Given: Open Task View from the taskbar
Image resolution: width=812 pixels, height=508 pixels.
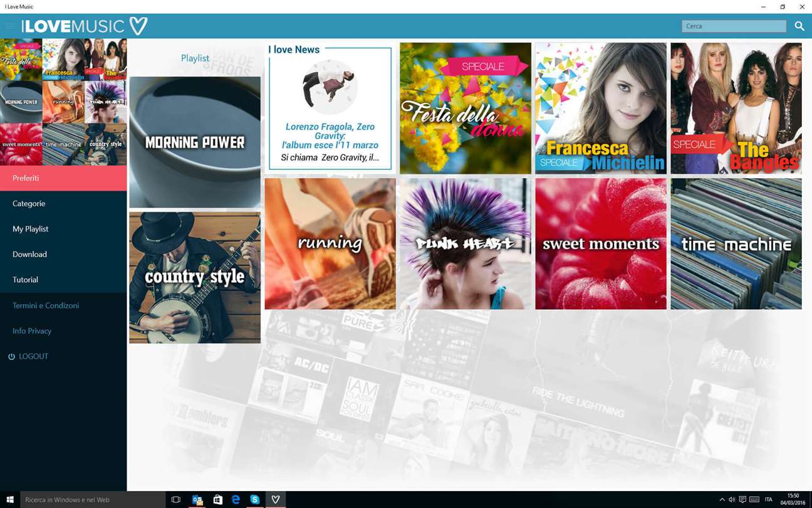Looking at the screenshot, I should pyautogui.click(x=176, y=500).
